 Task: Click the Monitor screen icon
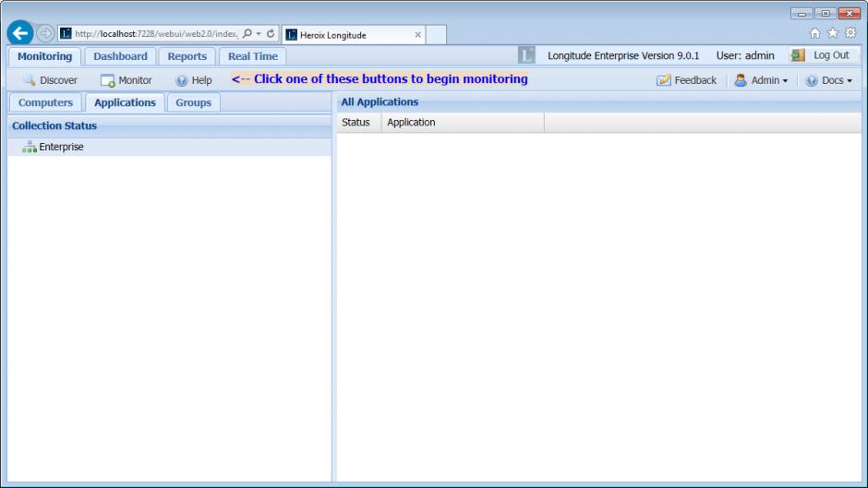(107, 81)
